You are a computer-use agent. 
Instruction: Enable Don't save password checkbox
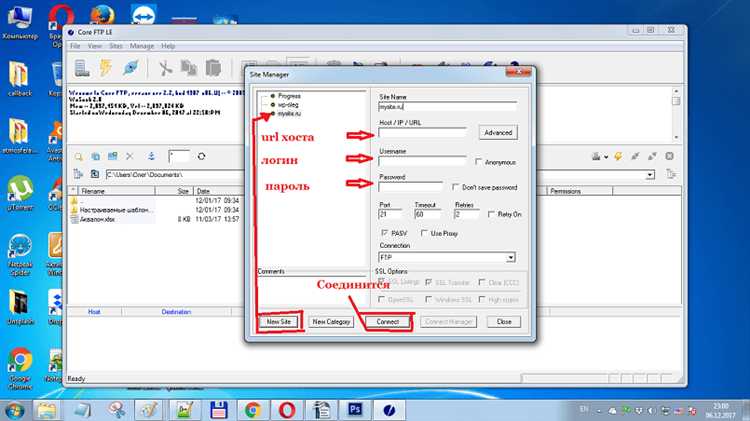pyautogui.click(x=455, y=187)
